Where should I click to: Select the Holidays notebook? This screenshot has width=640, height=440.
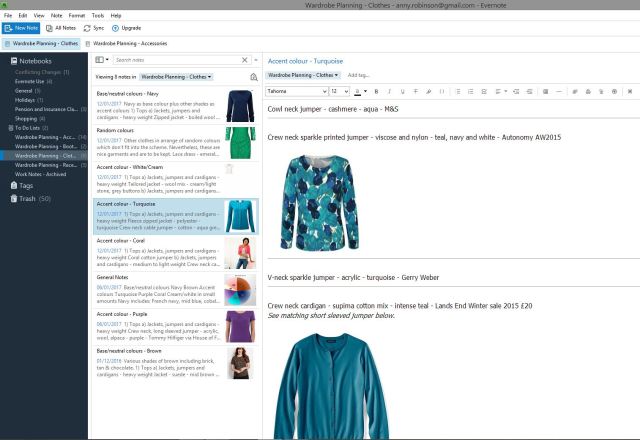[x=29, y=100]
